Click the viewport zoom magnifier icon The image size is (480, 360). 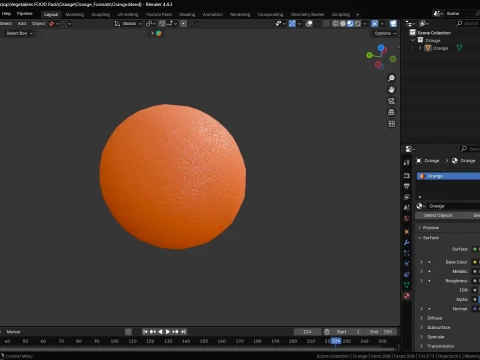tap(391, 78)
